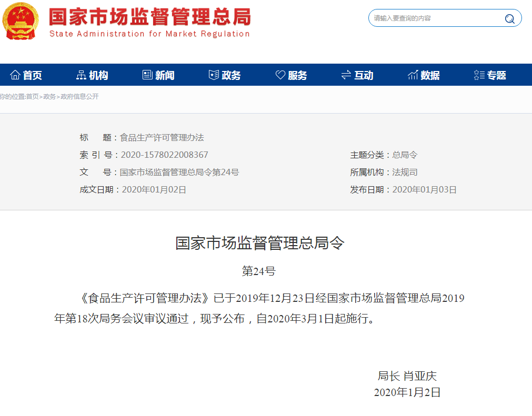The width and height of the screenshot is (532, 416).
Task: Open the 政务 navigation menu
Action: pyautogui.click(x=231, y=75)
